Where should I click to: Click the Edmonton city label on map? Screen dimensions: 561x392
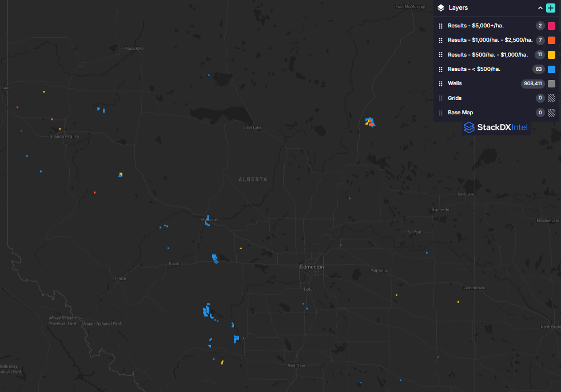pos(312,267)
